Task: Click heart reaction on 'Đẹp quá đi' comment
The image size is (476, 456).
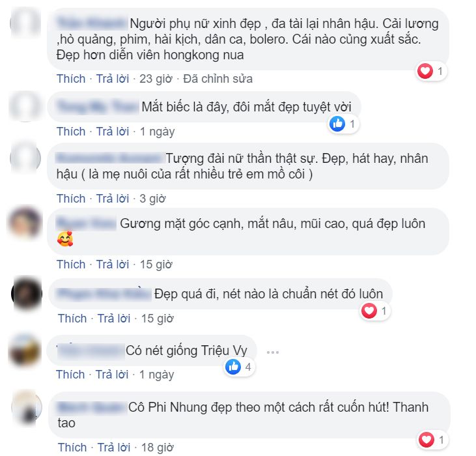Action: point(369,311)
